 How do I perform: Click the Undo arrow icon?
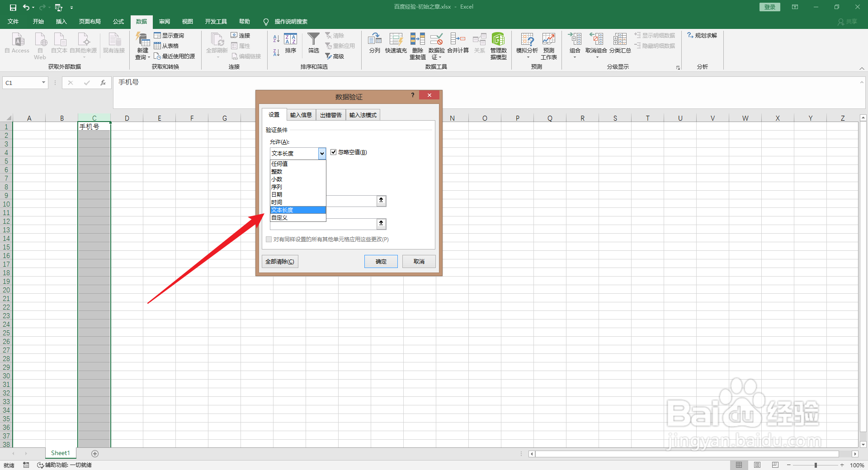click(x=27, y=7)
